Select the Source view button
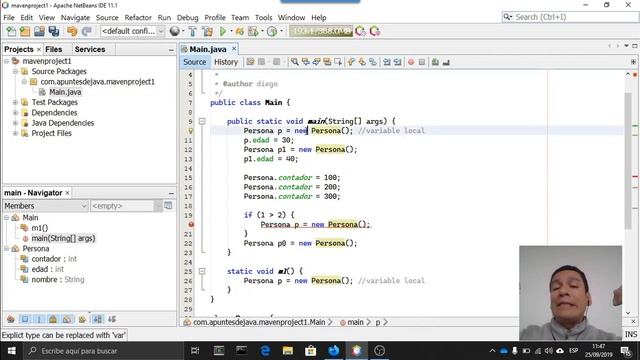The image size is (640, 360). tap(195, 62)
